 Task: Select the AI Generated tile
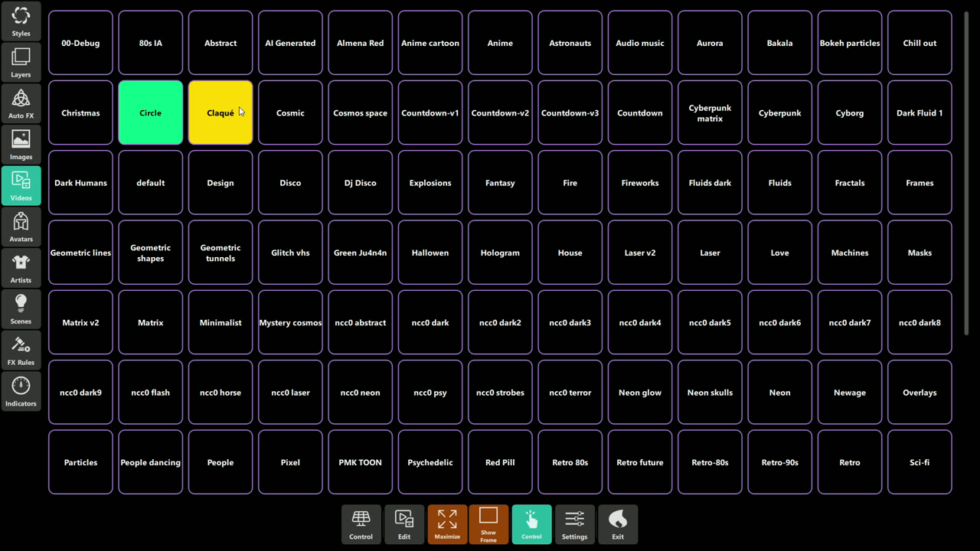(290, 43)
